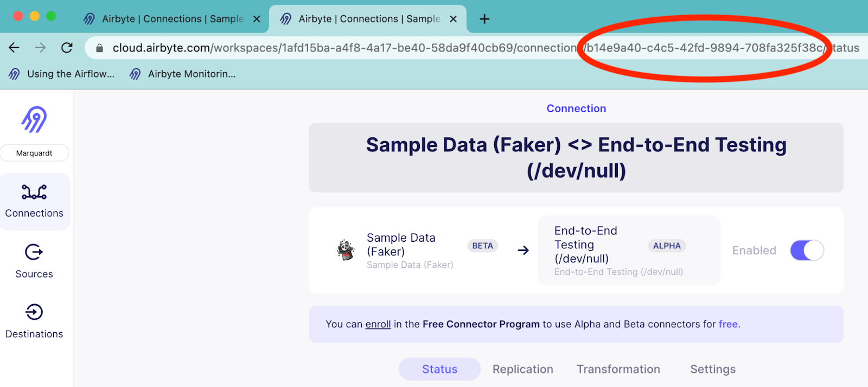
Task: Close the first Airbyte browser tab
Action: click(257, 19)
